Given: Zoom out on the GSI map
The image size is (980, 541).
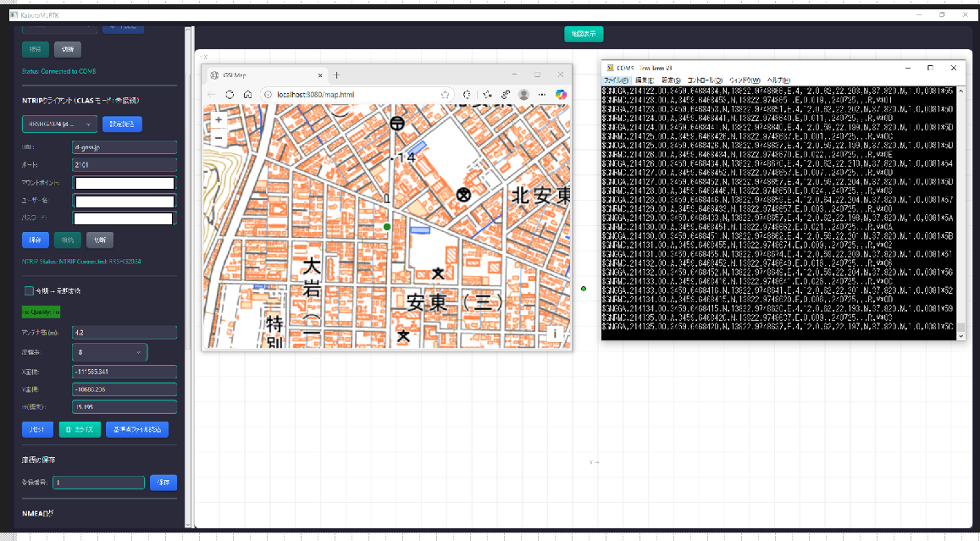Looking at the screenshot, I should click(219, 137).
